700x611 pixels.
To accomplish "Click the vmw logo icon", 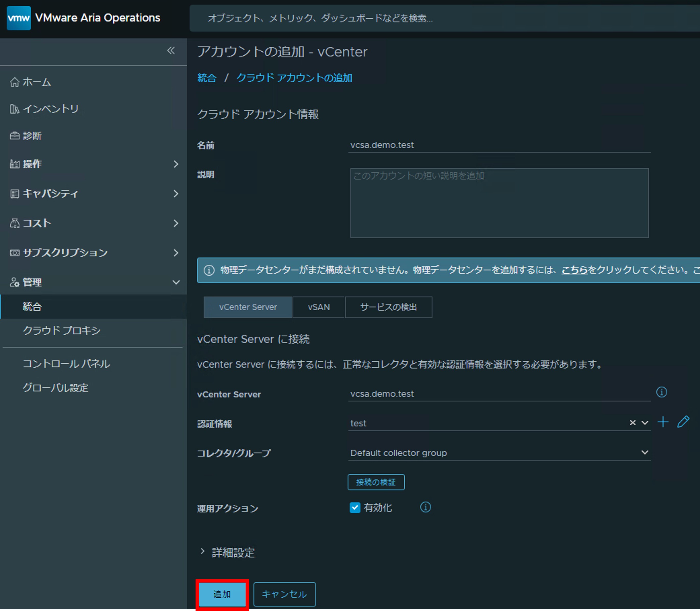I will click(x=19, y=18).
